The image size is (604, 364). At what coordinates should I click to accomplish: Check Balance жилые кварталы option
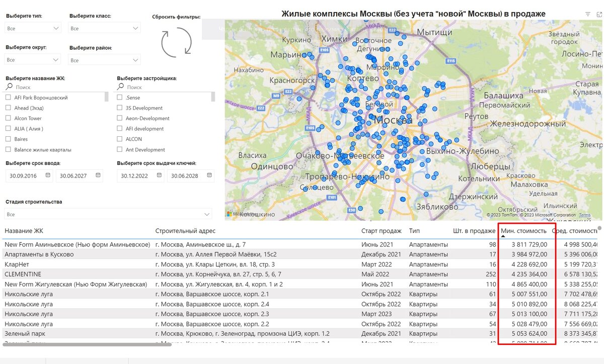pos(8,149)
